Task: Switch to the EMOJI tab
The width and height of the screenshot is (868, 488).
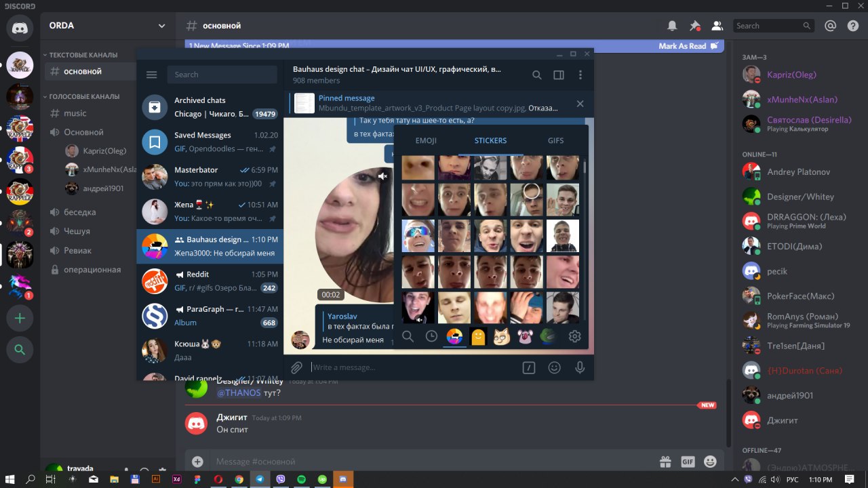Action: point(426,141)
